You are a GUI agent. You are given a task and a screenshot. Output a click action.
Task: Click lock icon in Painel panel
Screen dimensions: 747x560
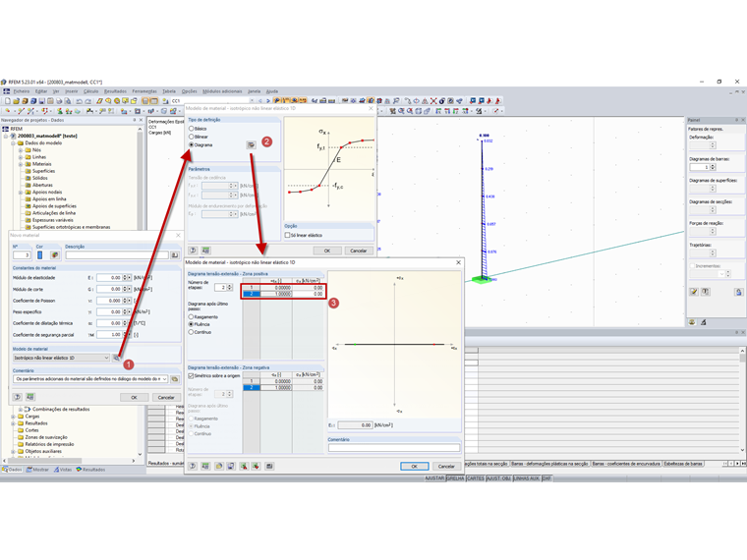click(x=738, y=292)
